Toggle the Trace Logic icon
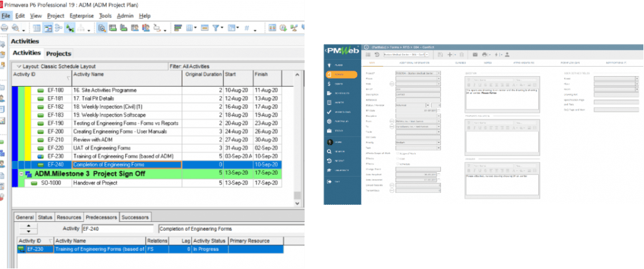Screen dimensions: 644x269 coord(70,28)
